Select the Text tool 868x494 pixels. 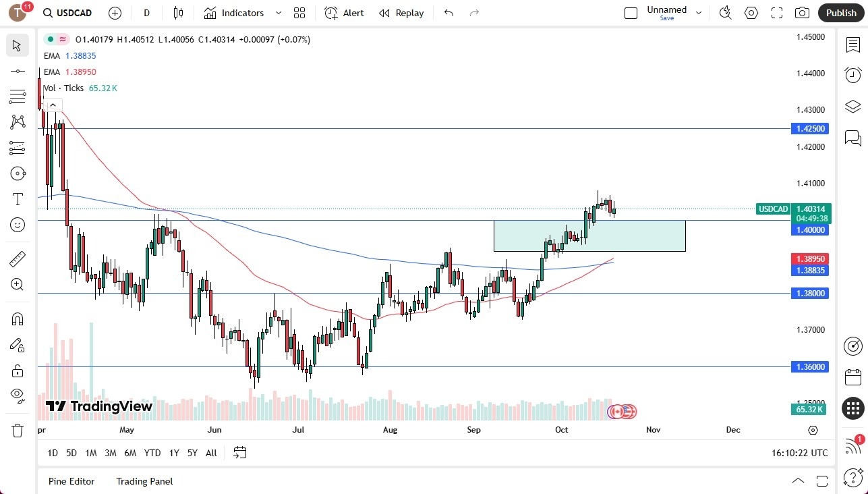(x=18, y=198)
